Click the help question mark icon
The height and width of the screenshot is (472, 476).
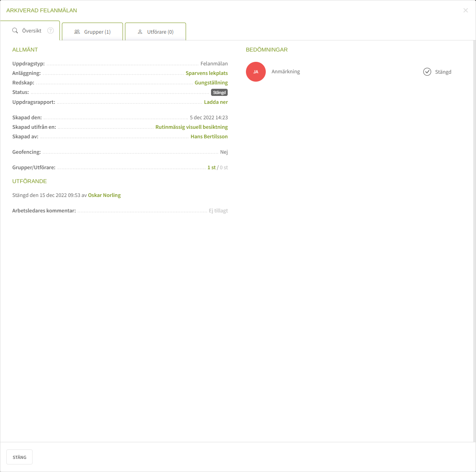(50, 31)
